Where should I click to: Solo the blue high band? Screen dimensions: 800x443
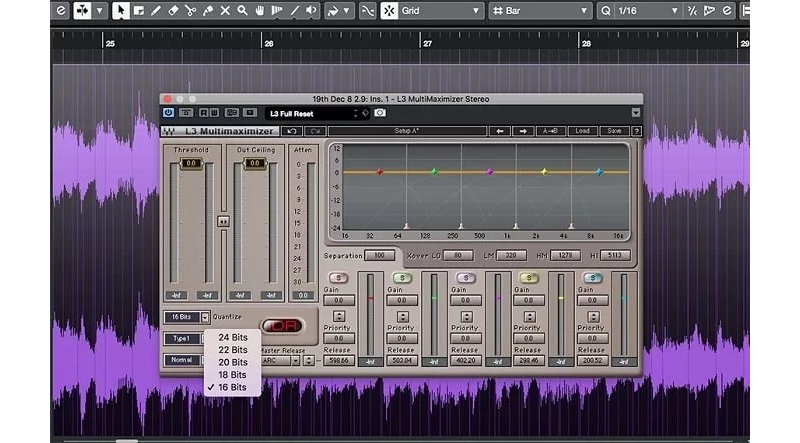592,278
